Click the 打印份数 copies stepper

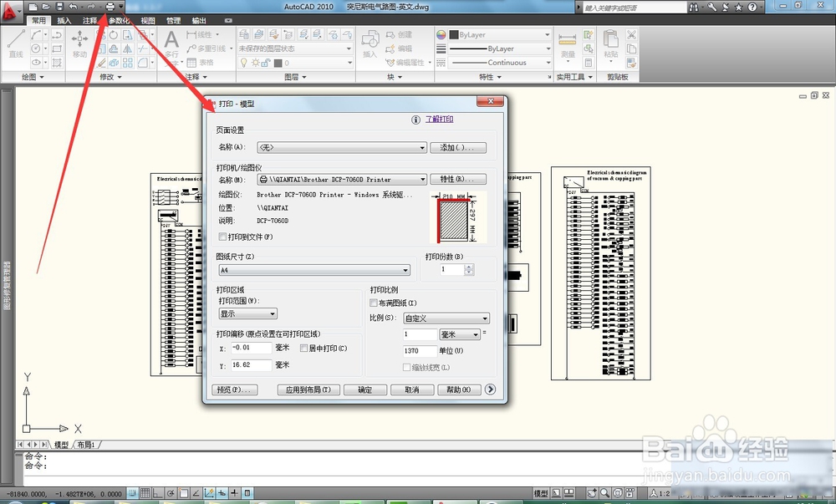[x=469, y=270]
